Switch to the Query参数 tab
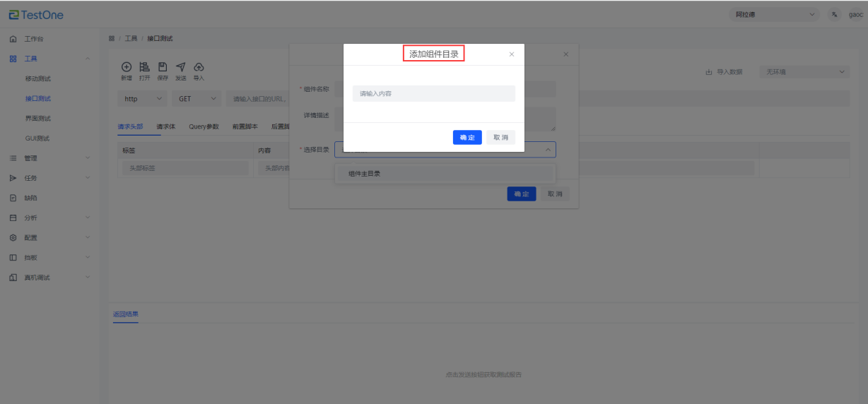The width and height of the screenshot is (868, 404). pos(204,127)
